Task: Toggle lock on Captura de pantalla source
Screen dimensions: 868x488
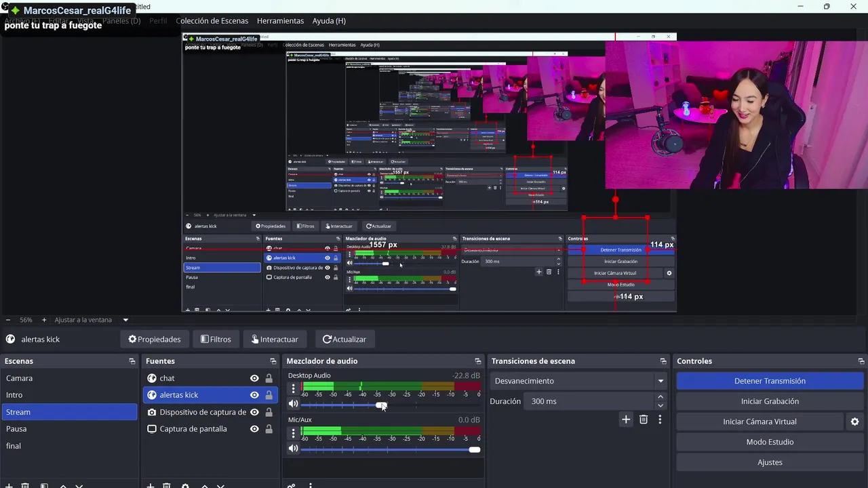Action: 269,429
